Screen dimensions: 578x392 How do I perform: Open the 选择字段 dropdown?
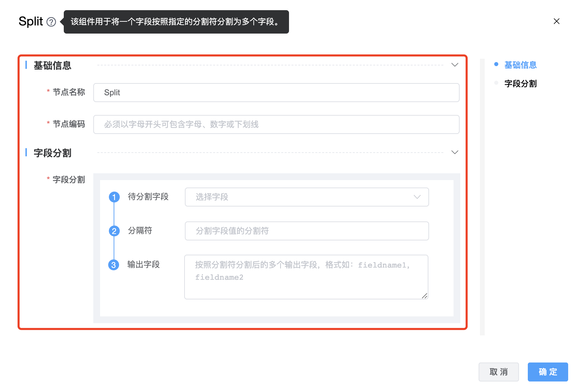pos(307,197)
